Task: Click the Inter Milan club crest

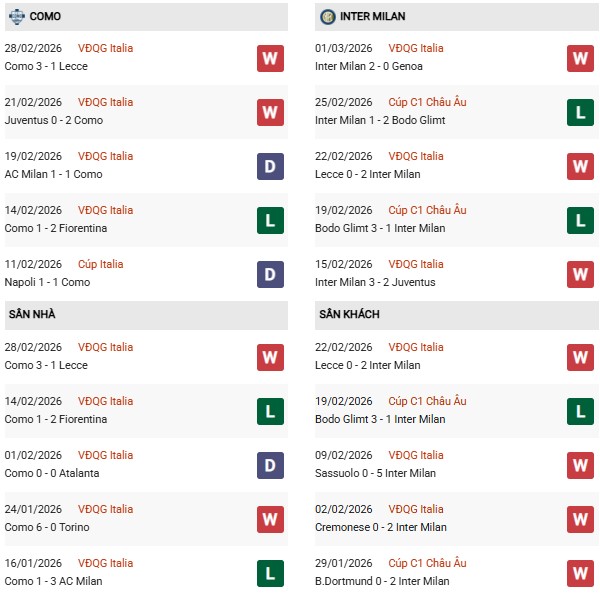Action: point(328,17)
